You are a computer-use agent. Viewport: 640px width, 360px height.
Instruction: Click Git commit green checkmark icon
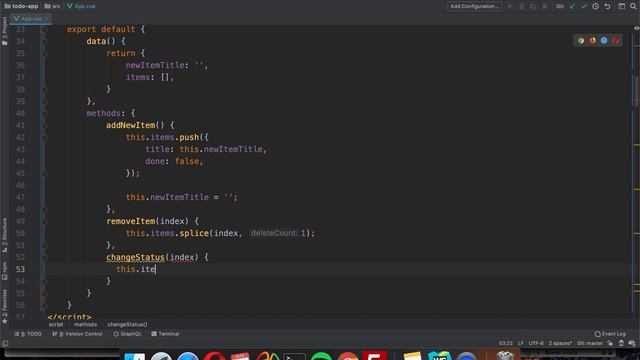(584, 6)
